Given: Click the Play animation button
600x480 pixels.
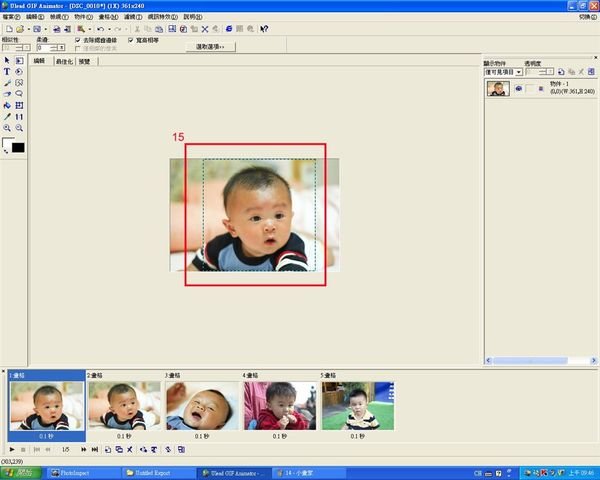Looking at the screenshot, I should click(x=12, y=449).
